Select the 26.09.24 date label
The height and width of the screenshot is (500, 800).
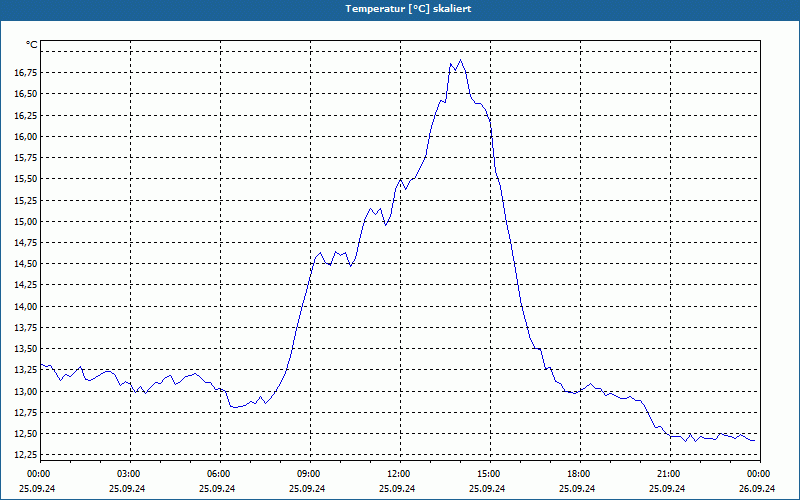[757, 488]
